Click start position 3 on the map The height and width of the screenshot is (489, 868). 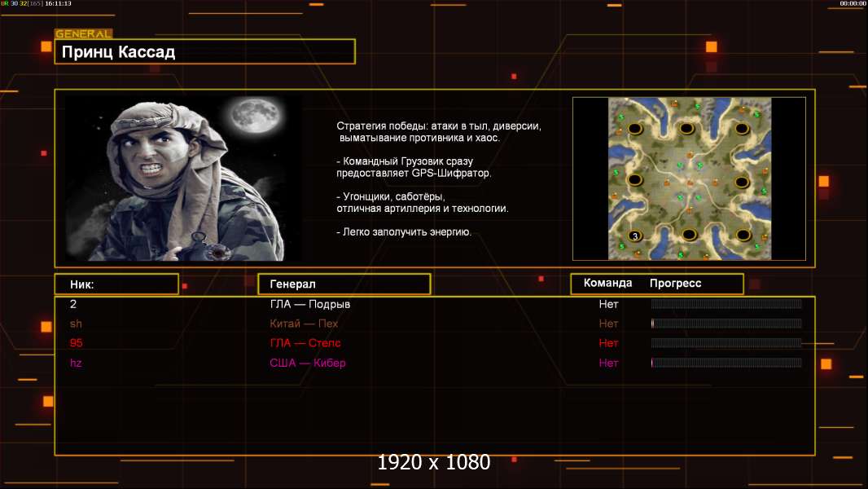tap(635, 236)
